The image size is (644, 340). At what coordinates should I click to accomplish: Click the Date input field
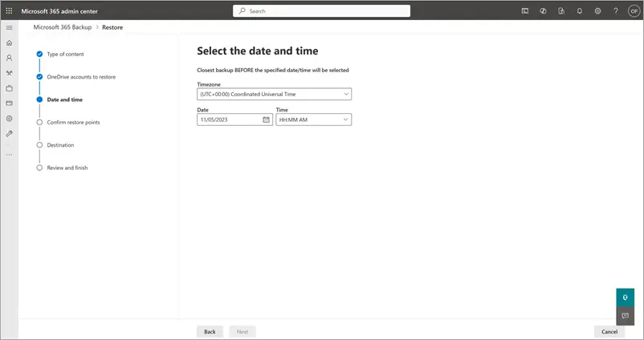(234, 119)
